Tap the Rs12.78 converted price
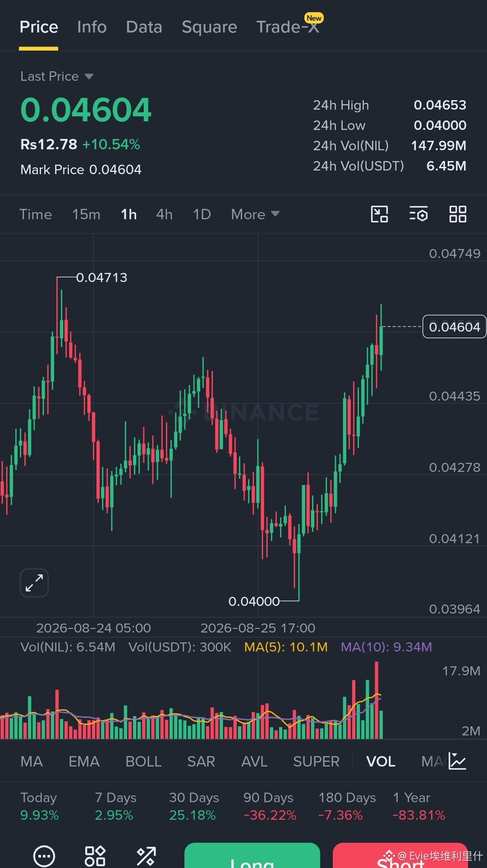Viewport: 487px width, 868px height. coord(49,144)
